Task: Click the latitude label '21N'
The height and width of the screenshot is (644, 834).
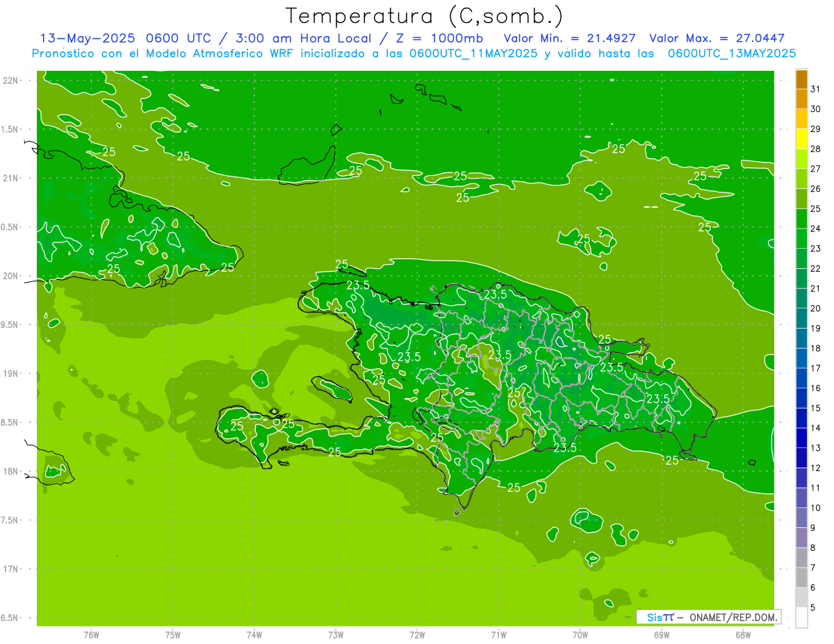Action: click(x=11, y=178)
